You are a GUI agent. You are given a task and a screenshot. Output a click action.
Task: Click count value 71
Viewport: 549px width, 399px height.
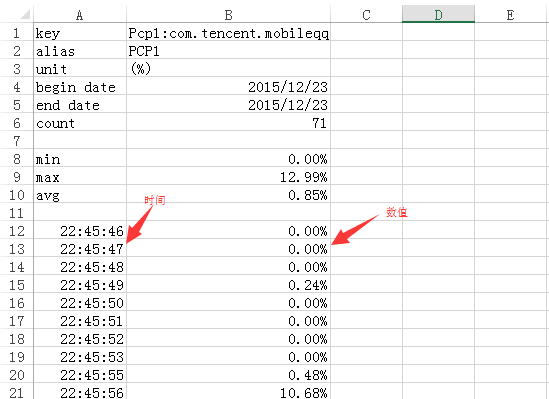tap(228, 123)
